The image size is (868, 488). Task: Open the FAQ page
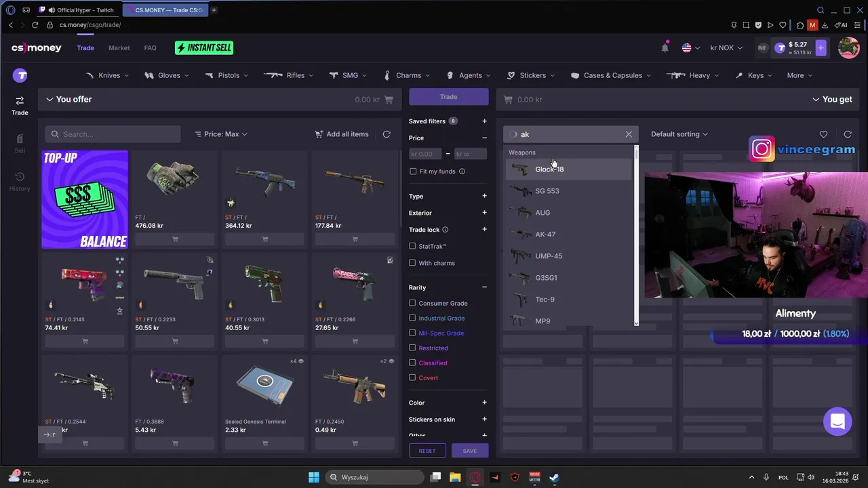tap(151, 48)
